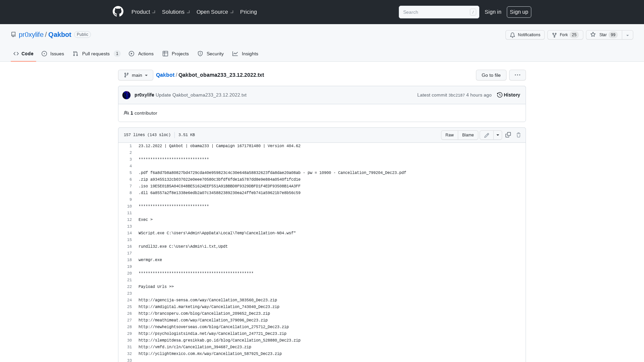Screen dimensions: 644x362
Task: Click the pr0xylife commit author name
Action: (144, 95)
